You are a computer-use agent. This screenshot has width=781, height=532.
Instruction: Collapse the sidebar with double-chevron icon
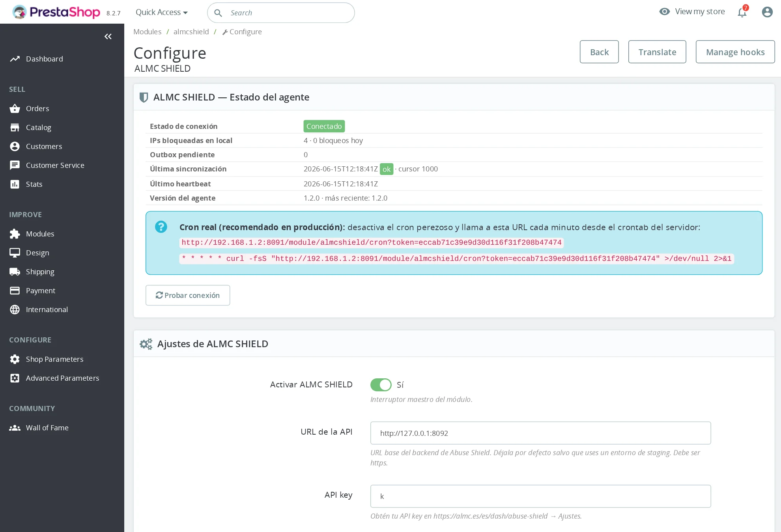point(108,37)
